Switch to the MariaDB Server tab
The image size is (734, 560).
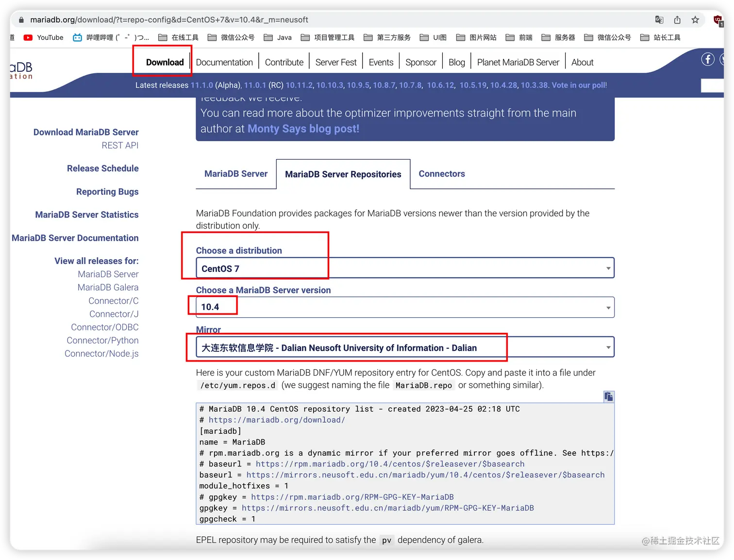pos(236,174)
